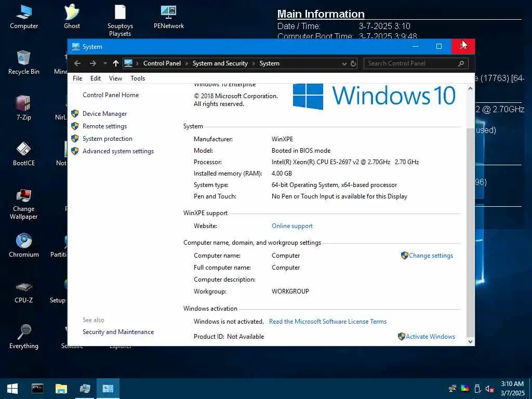Click the search magnifier icon
The image size is (532, 399).
pyautogui.click(x=461, y=63)
